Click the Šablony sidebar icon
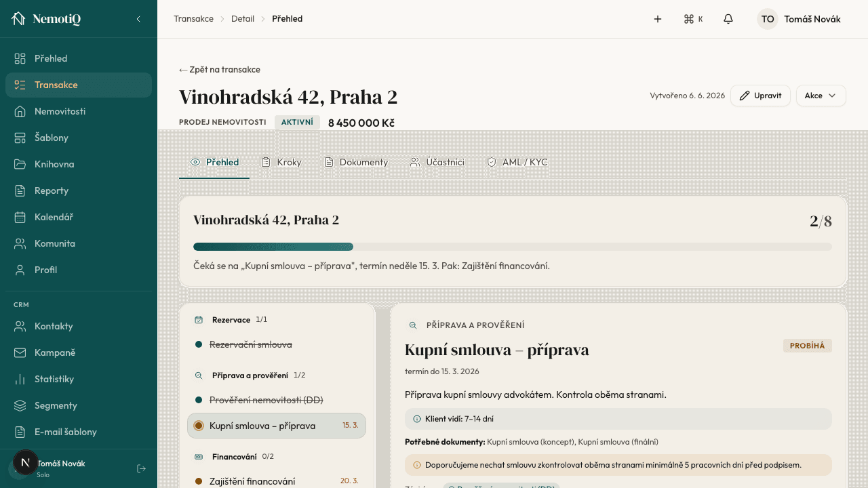 (20, 138)
